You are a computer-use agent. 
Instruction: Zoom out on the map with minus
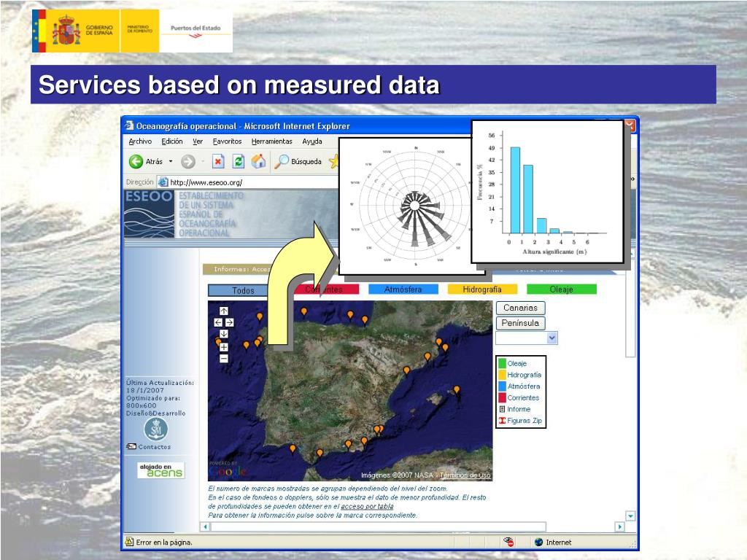pos(224,358)
